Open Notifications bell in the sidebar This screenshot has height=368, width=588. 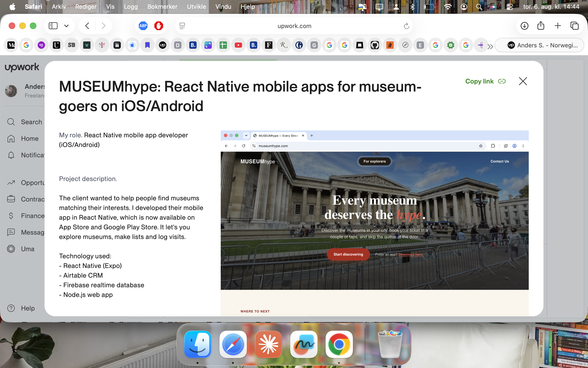tap(11, 155)
